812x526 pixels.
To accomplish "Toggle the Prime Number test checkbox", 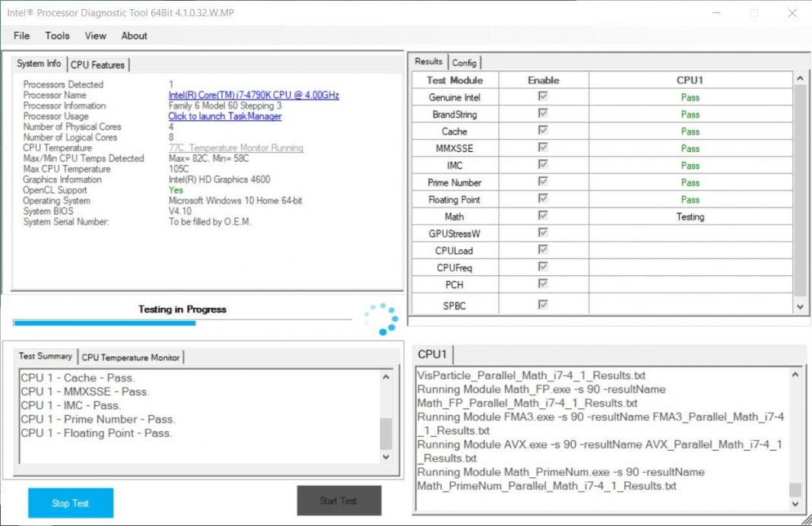I will click(542, 182).
